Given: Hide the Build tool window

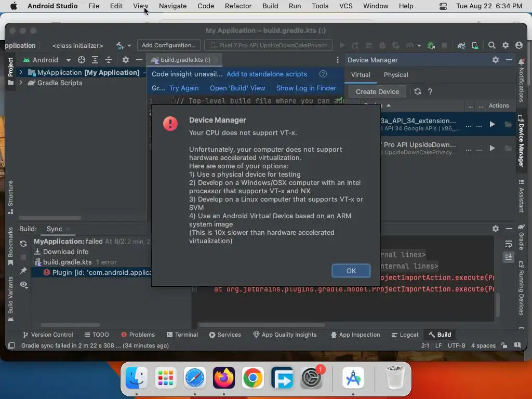Looking at the screenshot, I should [509, 229].
